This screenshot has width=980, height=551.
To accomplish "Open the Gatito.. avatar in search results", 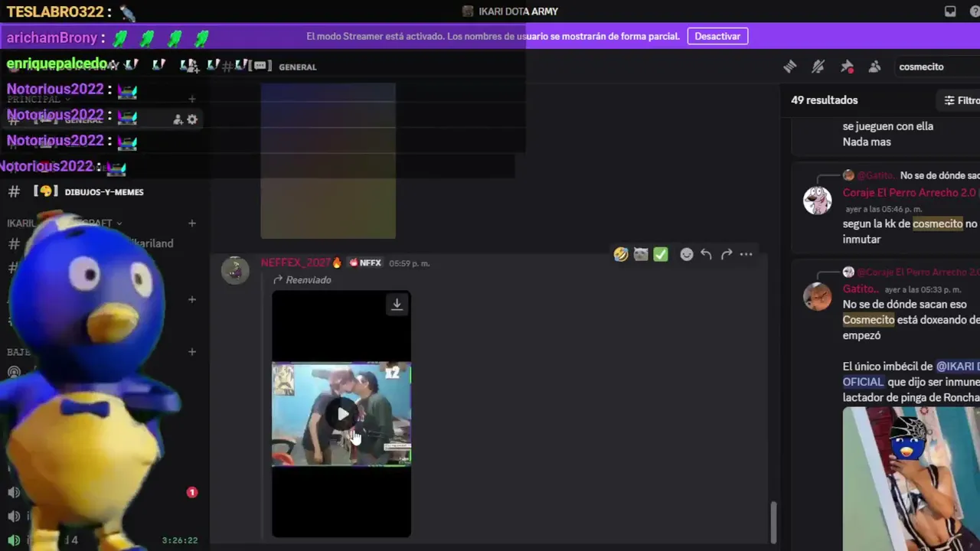I will click(817, 296).
